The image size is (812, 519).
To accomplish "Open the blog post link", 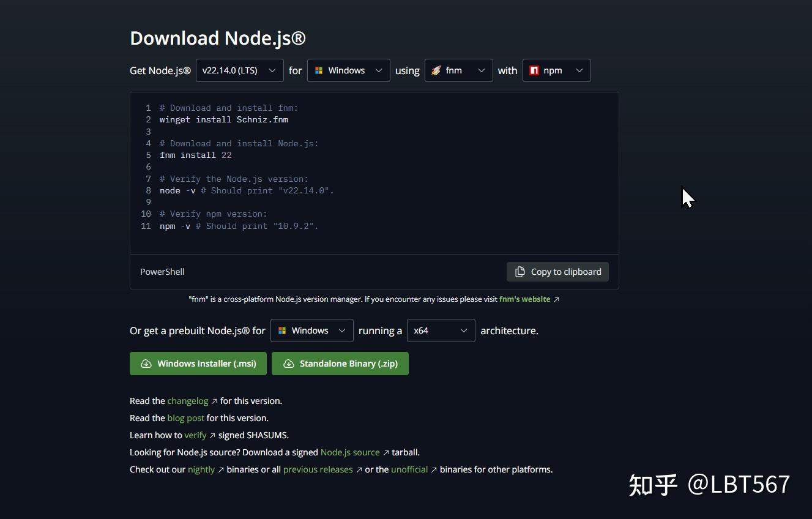I will pyautogui.click(x=186, y=418).
